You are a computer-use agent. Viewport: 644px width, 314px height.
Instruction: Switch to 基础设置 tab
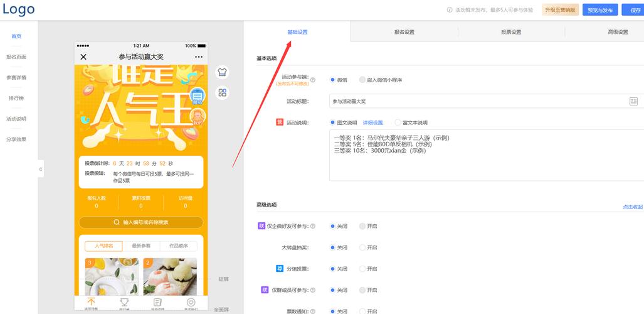click(297, 31)
